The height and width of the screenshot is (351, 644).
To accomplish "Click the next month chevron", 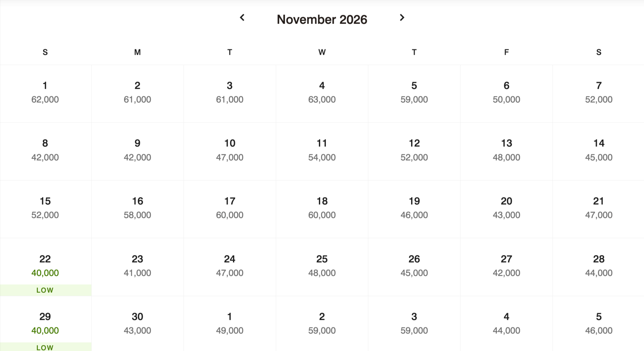I will click(402, 18).
